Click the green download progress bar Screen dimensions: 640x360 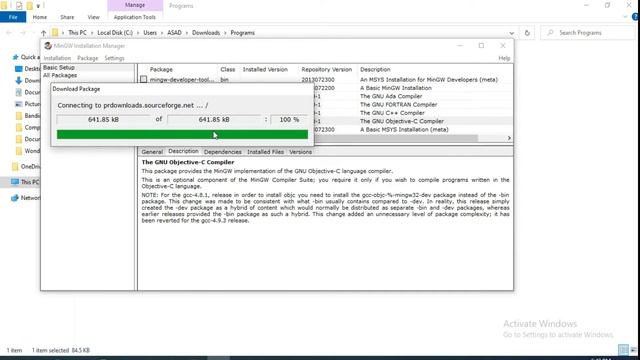point(182,134)
